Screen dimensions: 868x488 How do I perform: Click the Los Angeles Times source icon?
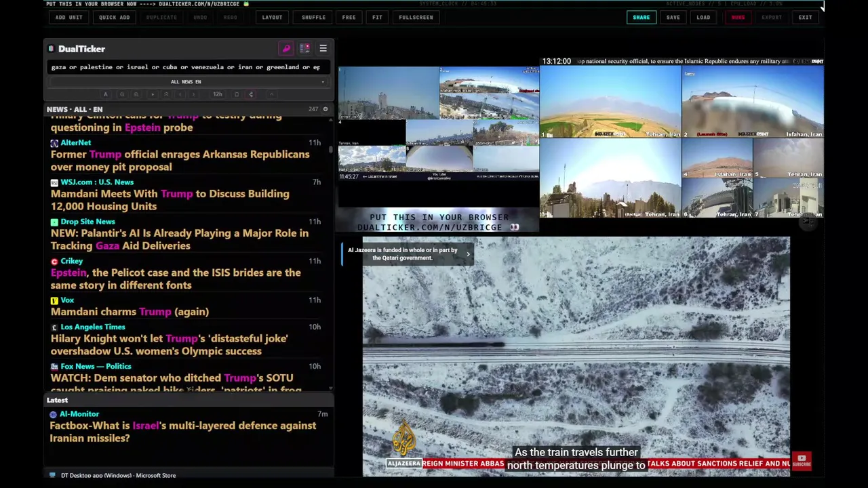(54, 327)
